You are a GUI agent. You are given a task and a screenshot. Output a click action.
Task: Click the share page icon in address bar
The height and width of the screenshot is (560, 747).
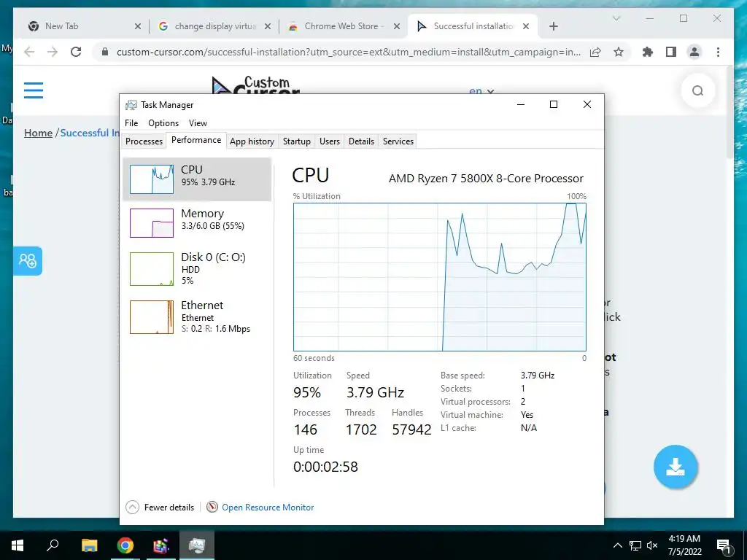coord(595,52)
